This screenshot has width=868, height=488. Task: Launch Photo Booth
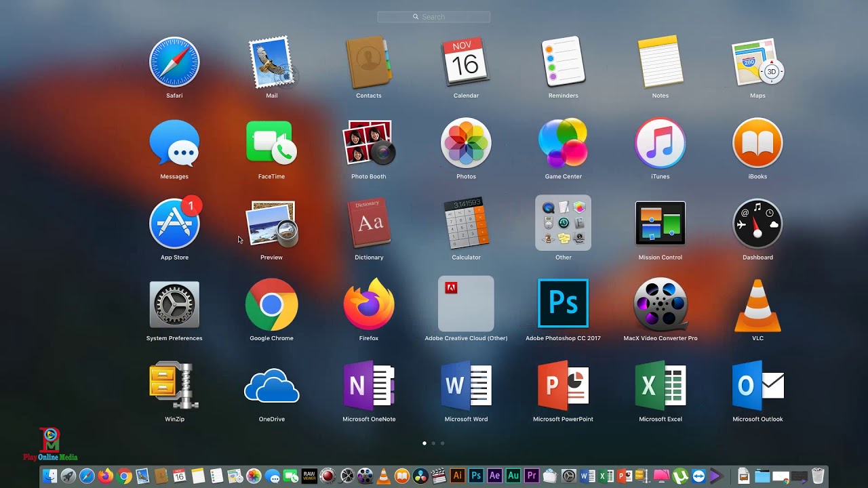click(x=368, y=143)
